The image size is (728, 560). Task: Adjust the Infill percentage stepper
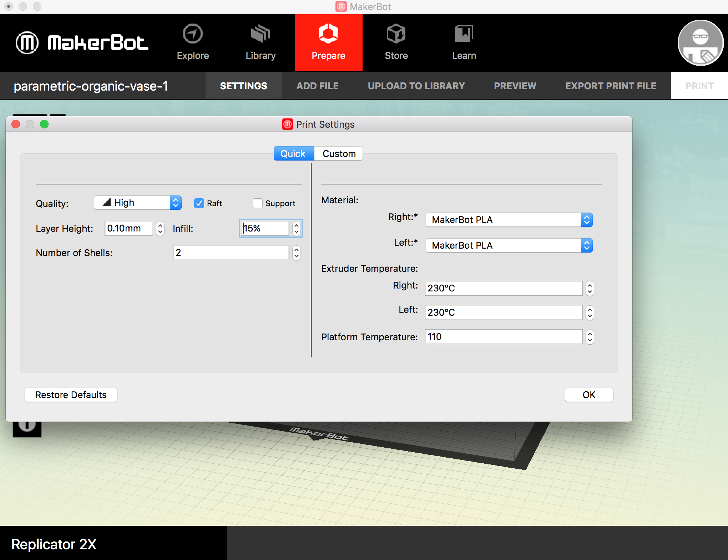pyautogui.click(x=297, y=228)
